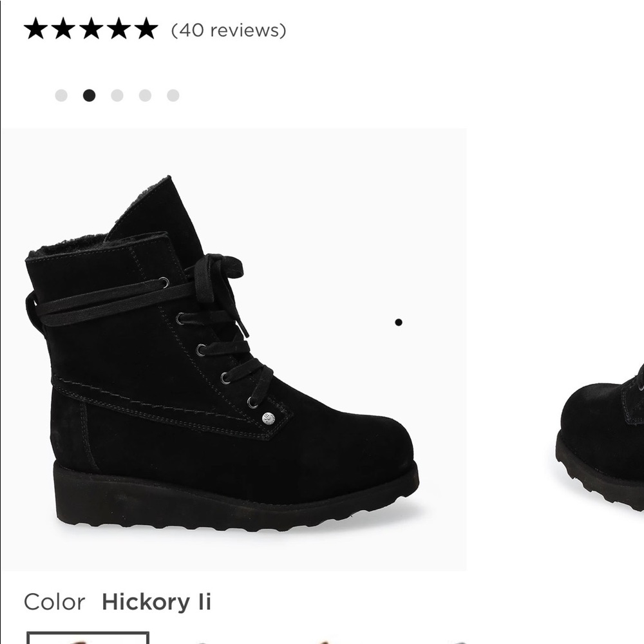Open the 40 reviews link
This screenshot has height=644, width=644.
point(229,30)
